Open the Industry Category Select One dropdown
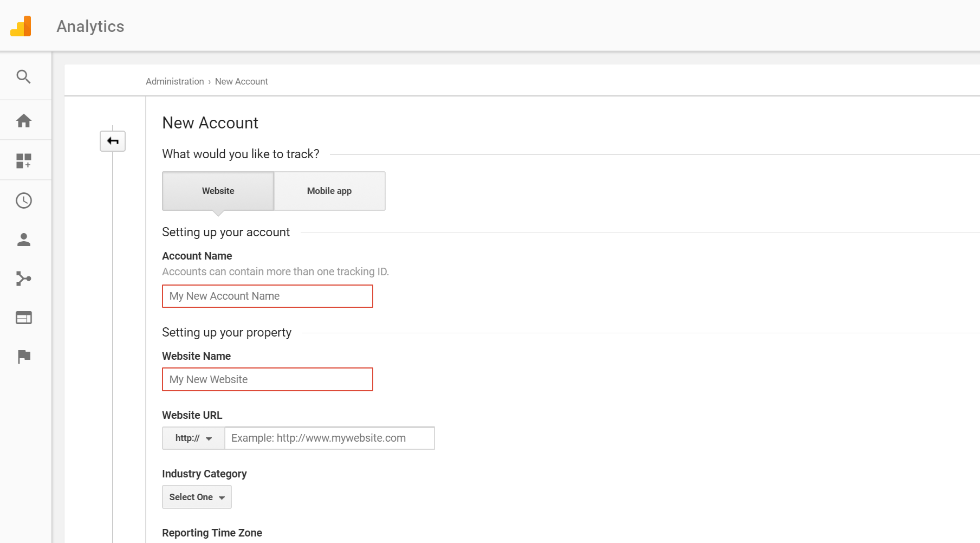The height and width of the screenshot is (543, 980). click(x=196, y=497)
